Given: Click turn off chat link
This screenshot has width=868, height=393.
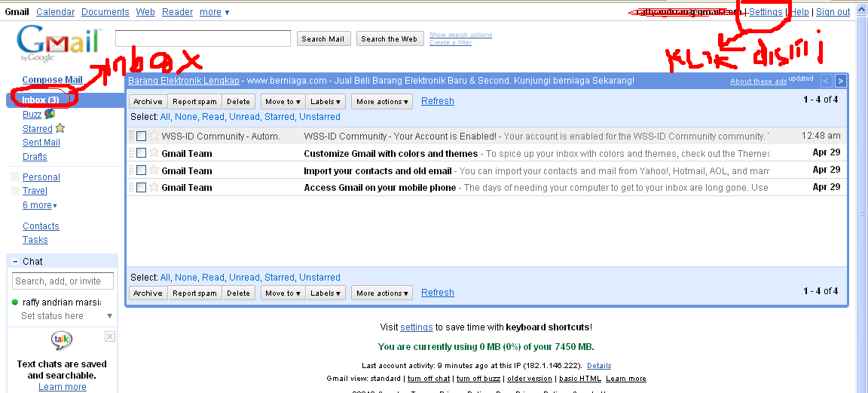Looking at the screenshot, I should click(429, 379).
